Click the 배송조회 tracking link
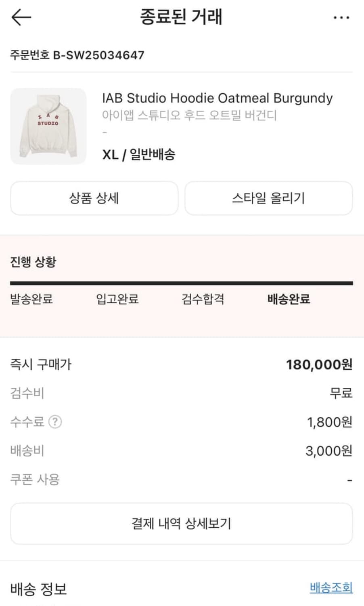The height and width of the screenshot is (606, 364). [x=331, y=587]
